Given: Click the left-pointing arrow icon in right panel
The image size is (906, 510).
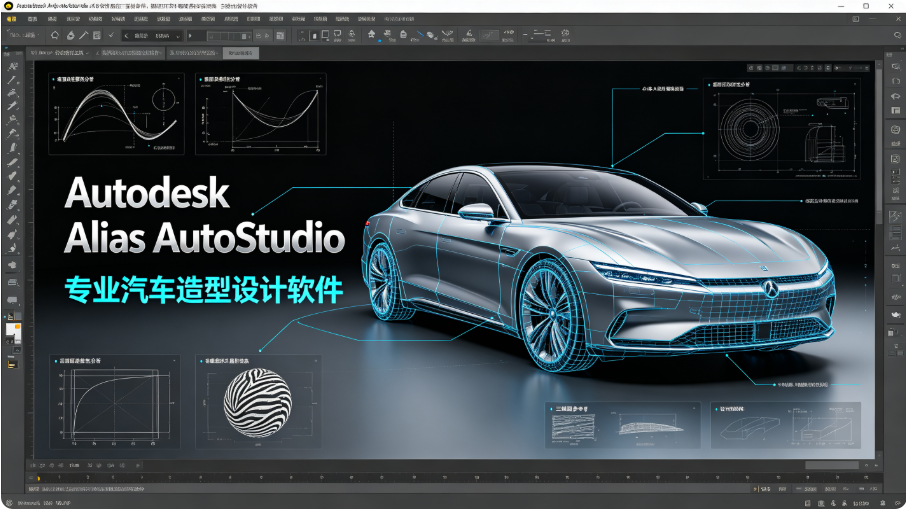Looking at the screenshot, I should pyautogui.click(x=896, y=96).
